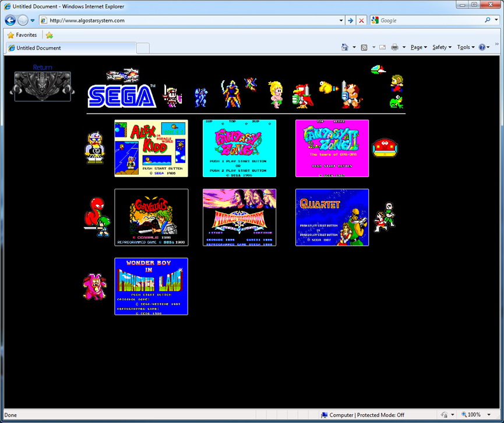This screenshot has width=504, height=423.
Task: Click inside the address bar URL field
Action: point(192,20)
